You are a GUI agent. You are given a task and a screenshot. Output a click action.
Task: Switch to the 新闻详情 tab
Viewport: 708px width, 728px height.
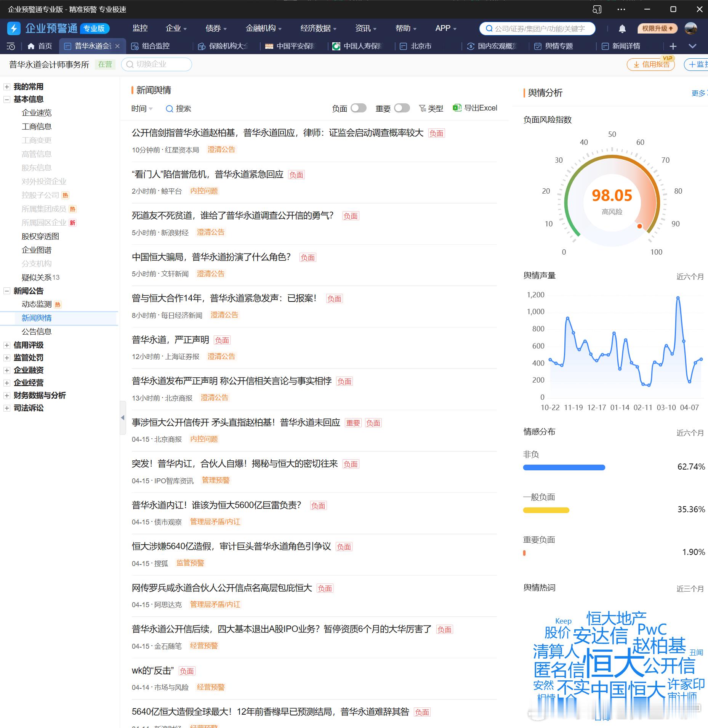click(x=621, y=46)
